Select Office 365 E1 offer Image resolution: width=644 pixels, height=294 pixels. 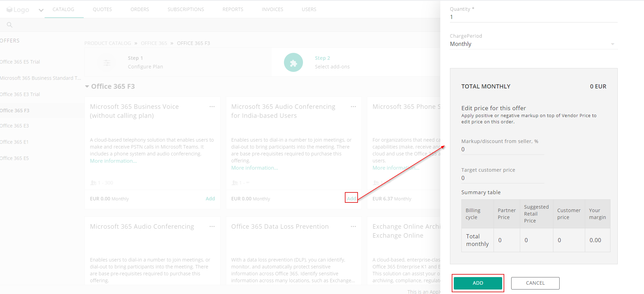[15, 142]
